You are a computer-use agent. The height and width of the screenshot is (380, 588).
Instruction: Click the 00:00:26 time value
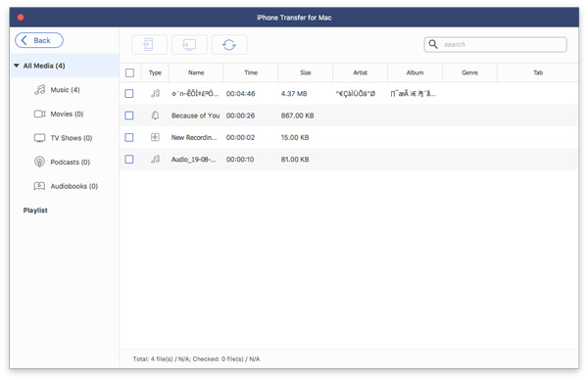coord(240,116)
